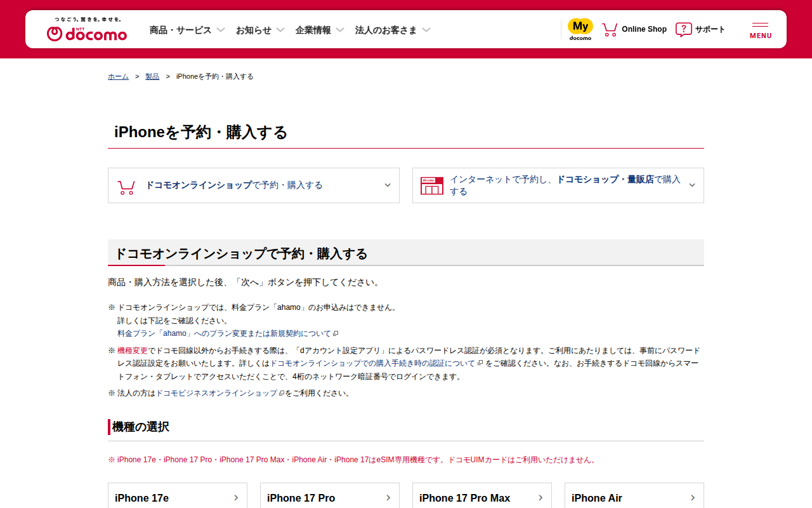Screen dimensions: 812x508
Task: Click external link icon after ドコモビジネスオンラインショップ
Action: [x=281, y=393]
